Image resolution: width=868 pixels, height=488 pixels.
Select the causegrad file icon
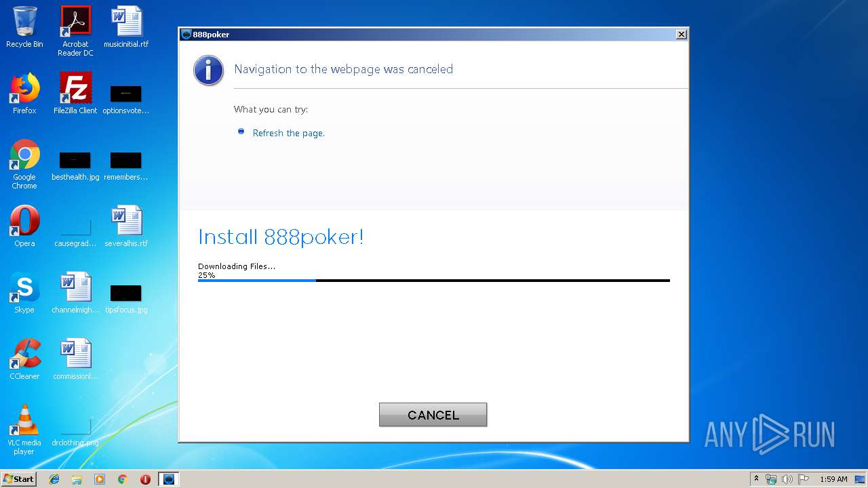click(x=75, y=232)
